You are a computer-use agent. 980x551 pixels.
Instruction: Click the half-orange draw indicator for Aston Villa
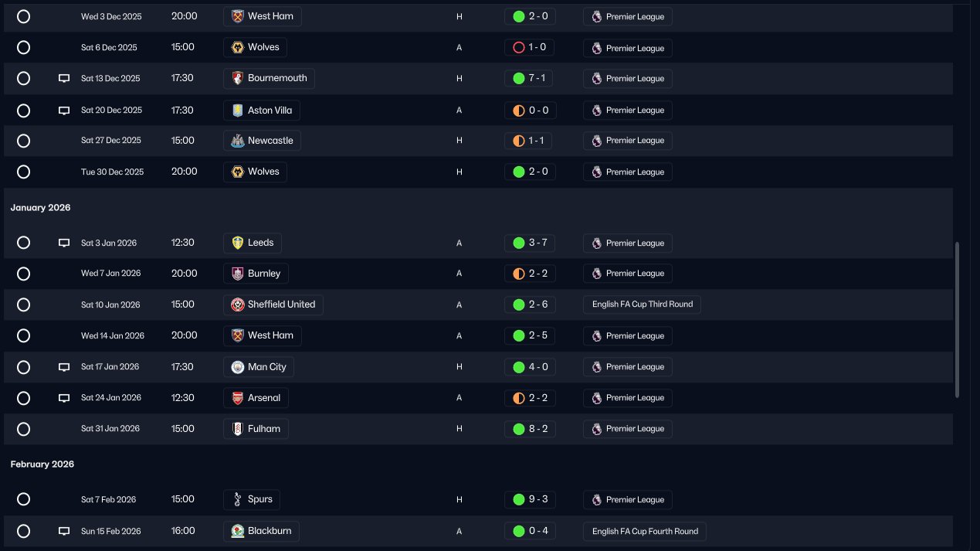tap(519, 111)
